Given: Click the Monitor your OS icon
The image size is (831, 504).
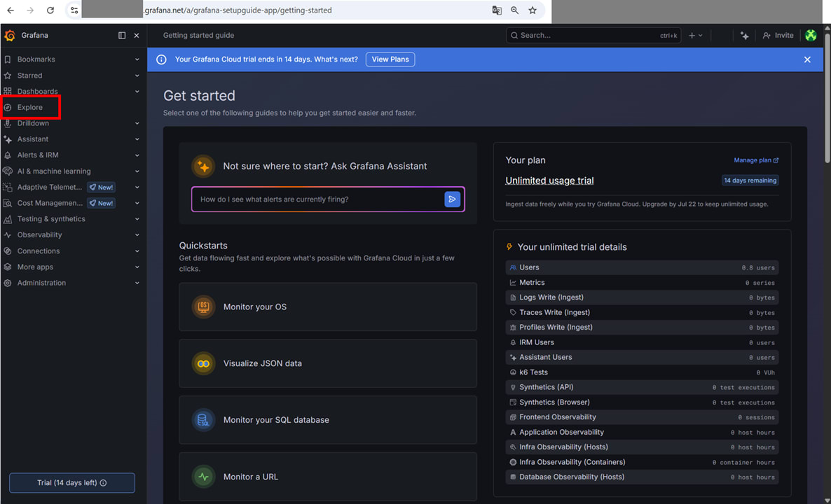Looking at the screenshot, I should pos(203,307).
